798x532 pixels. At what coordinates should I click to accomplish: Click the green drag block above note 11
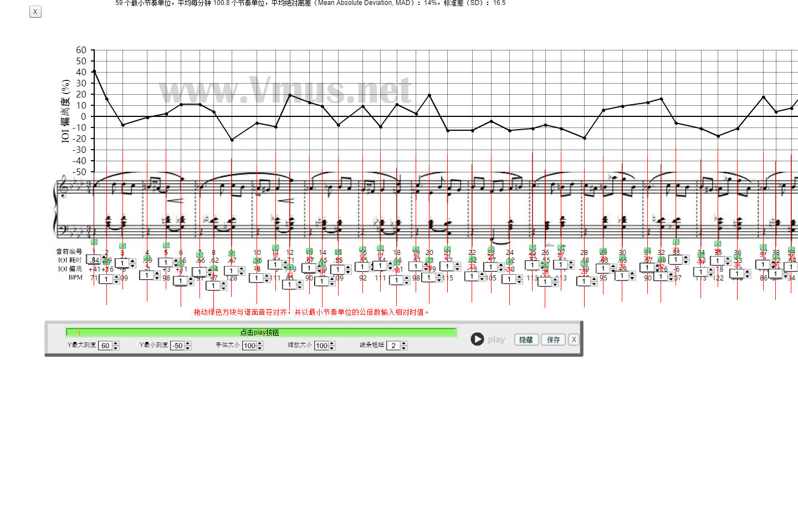click(275, 248)
